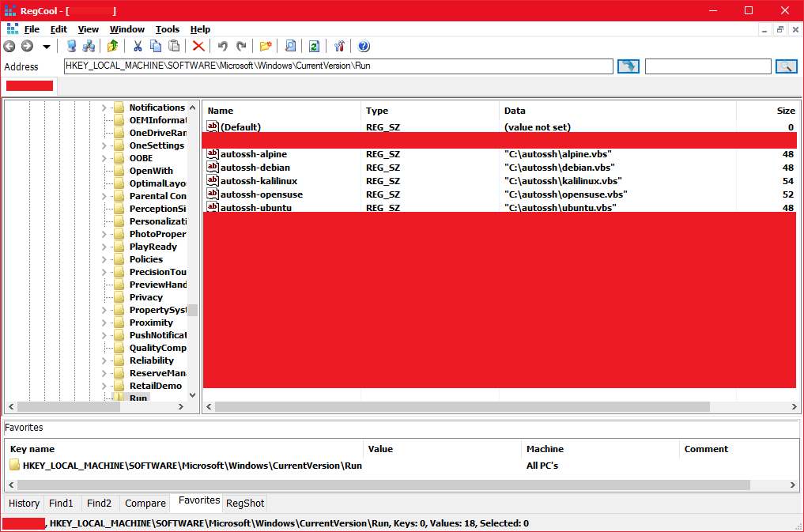Select the autossh-opensuse value row
This screenshot has height=532, width=804.
500,194
